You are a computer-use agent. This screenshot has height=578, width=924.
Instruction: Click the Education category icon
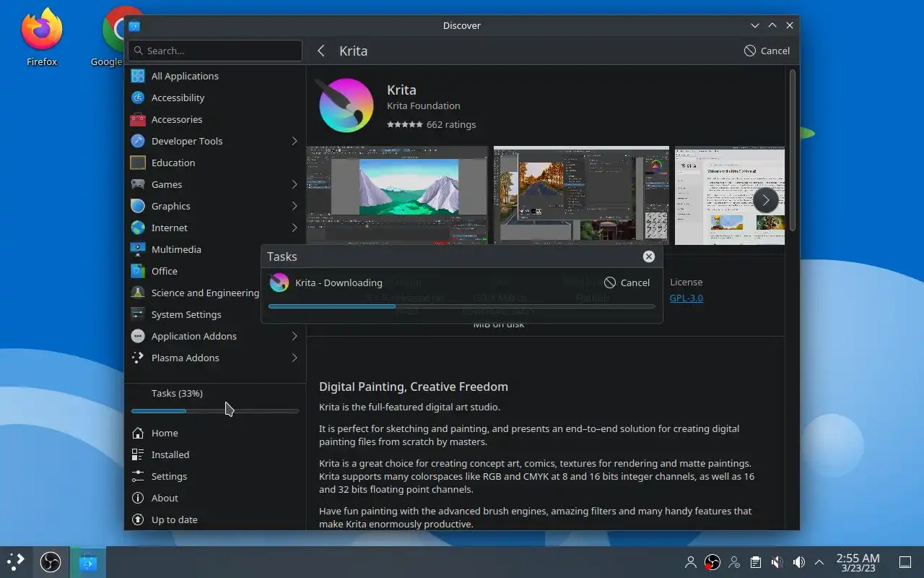click(138, 163)
